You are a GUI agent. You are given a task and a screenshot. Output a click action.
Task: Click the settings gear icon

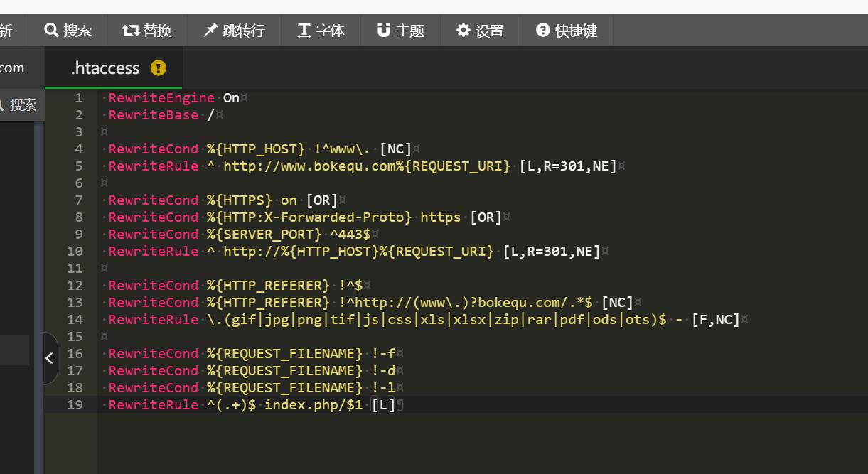tap(464, 31)
